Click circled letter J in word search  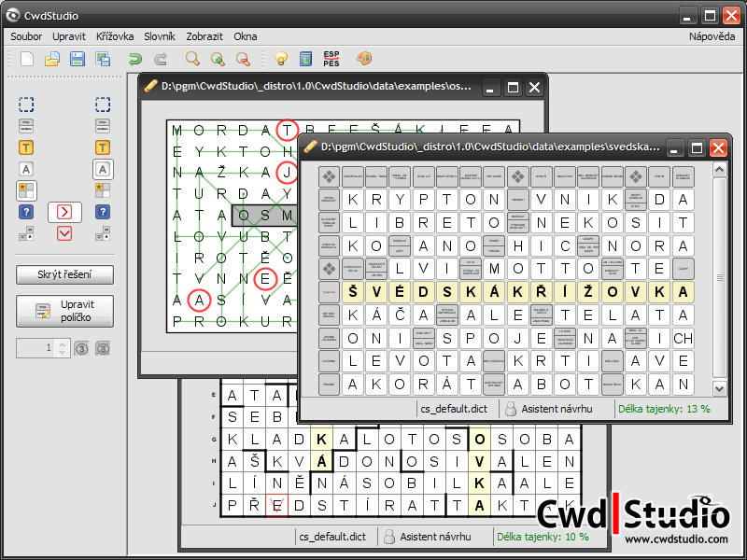pyautogui.click(x=287, y=173)
